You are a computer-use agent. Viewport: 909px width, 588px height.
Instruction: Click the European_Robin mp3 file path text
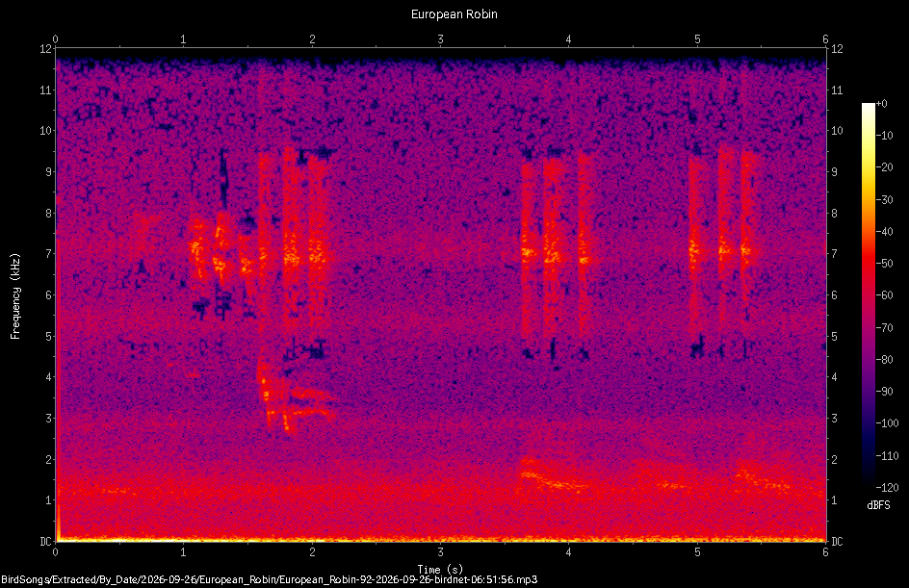(269, 579)
